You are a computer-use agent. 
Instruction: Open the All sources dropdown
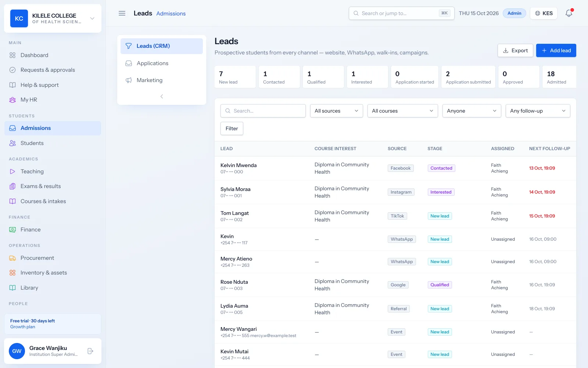pyautogui.click(x=337, y=111)
